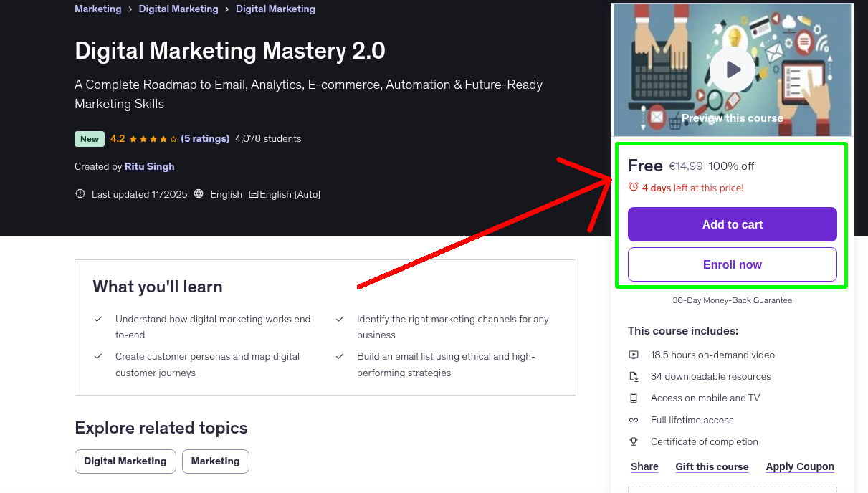The width and height of the screenshot is (868, 493).
Task: Click the downloadable resources icon
Action: point(634,375)
